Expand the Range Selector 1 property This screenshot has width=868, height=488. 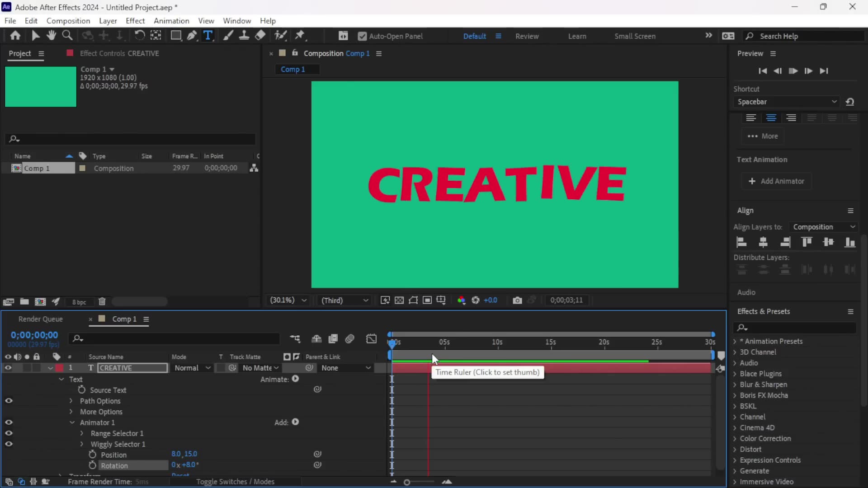(x=82, y=433)
